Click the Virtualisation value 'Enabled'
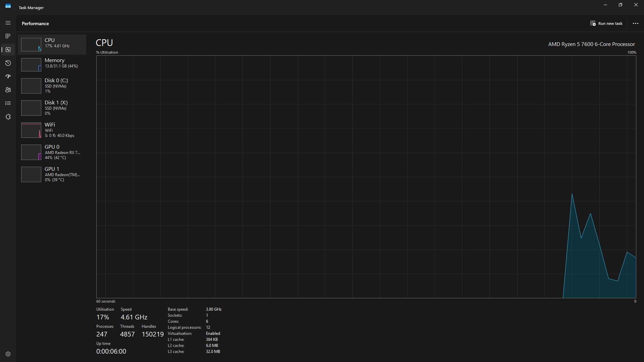The image size is (644, 362). coord(213,333)
